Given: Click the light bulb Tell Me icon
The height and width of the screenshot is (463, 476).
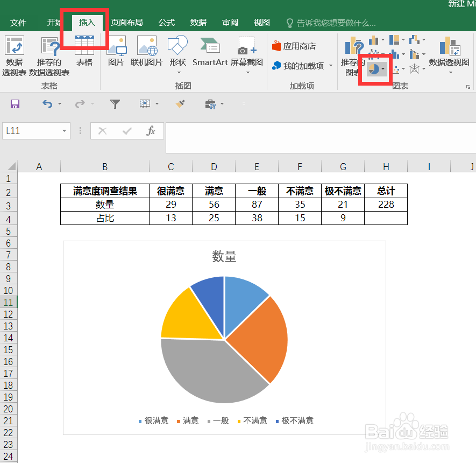Looking at the screenshot, I should point(289,23).
